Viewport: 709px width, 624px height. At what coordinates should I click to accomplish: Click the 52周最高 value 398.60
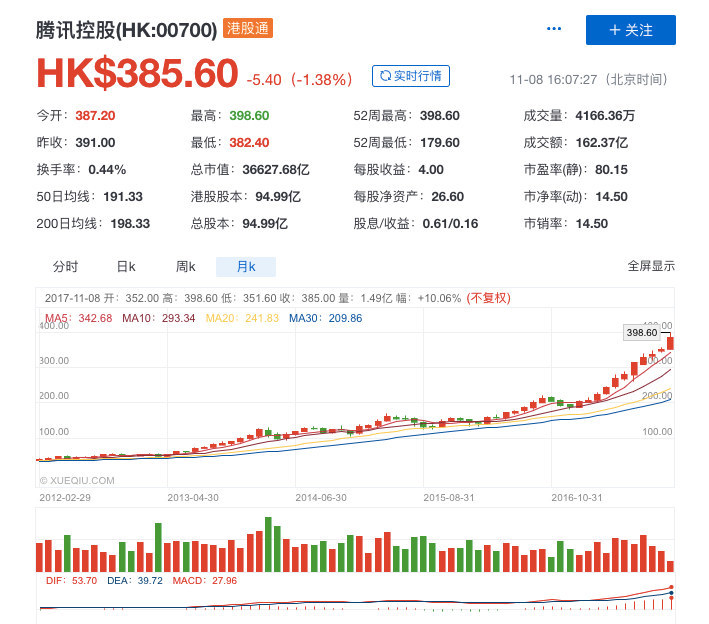tap(440, 116)
